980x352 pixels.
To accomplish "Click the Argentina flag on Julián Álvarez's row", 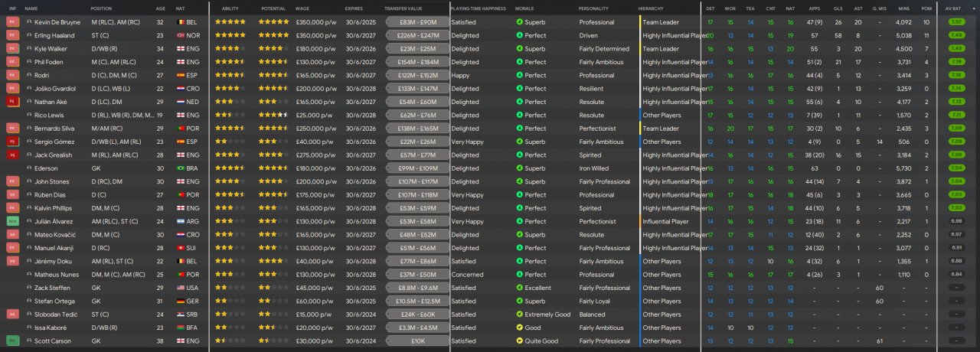I will tap(181, 221).
